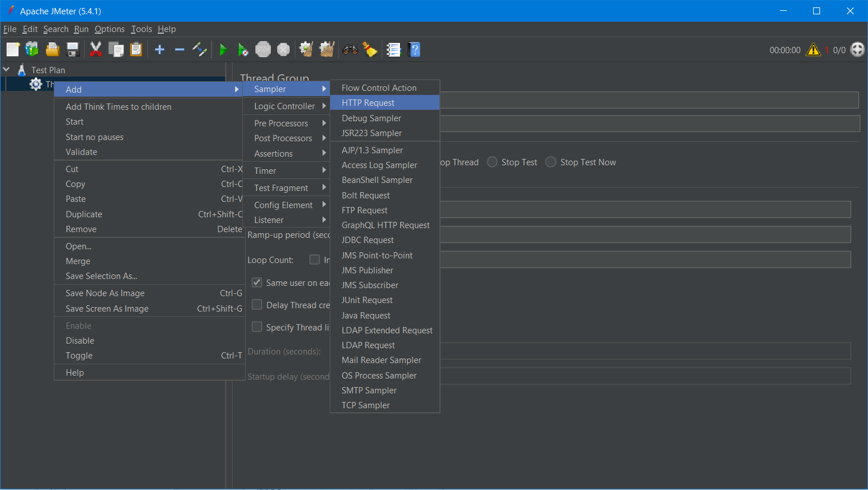Click the Stop test round icon
Screen dimensions: 868x490
263,50
